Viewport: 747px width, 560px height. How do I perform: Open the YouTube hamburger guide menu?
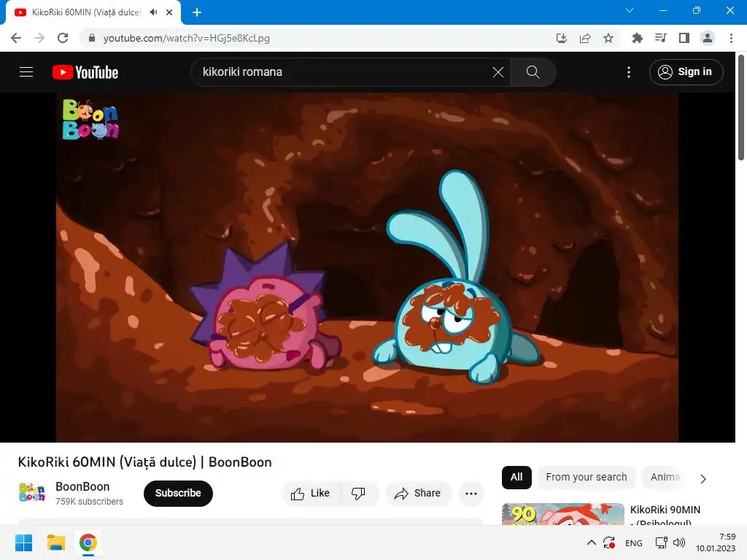(x=26, y=72)
